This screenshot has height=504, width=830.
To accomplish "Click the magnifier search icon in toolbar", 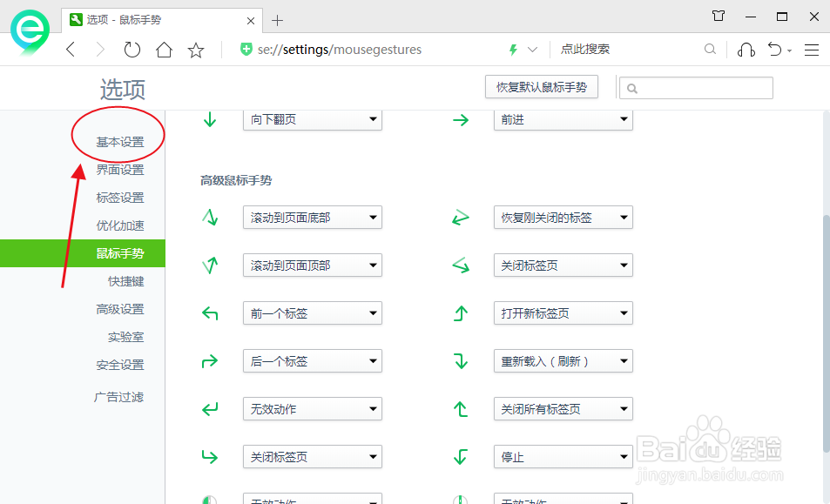I will click(711, 50).
